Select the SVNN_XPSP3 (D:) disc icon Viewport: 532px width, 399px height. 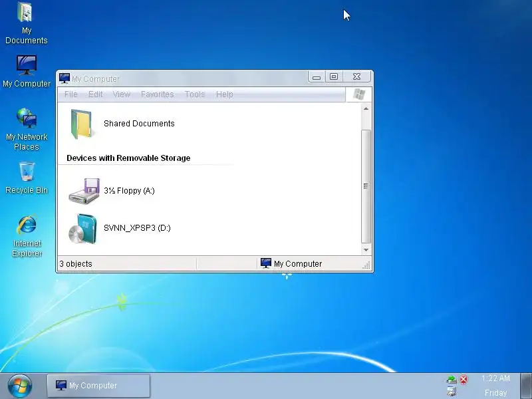point(82,229)
